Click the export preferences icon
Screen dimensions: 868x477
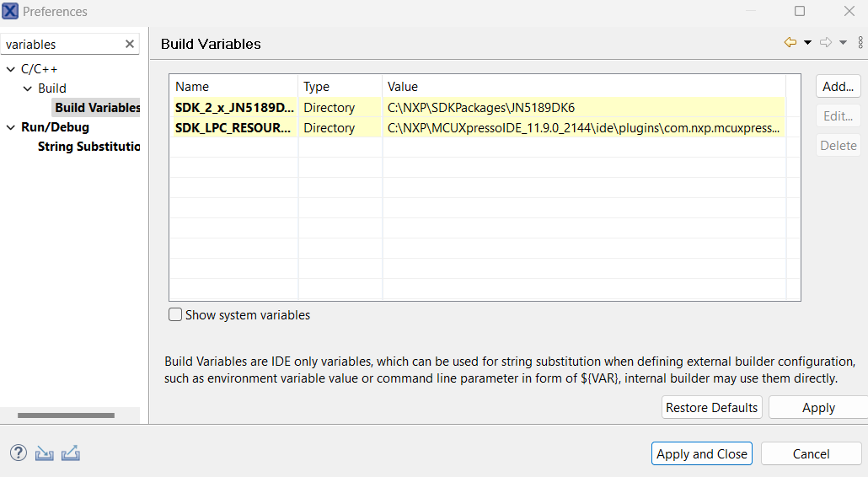(x=71, y=453)
